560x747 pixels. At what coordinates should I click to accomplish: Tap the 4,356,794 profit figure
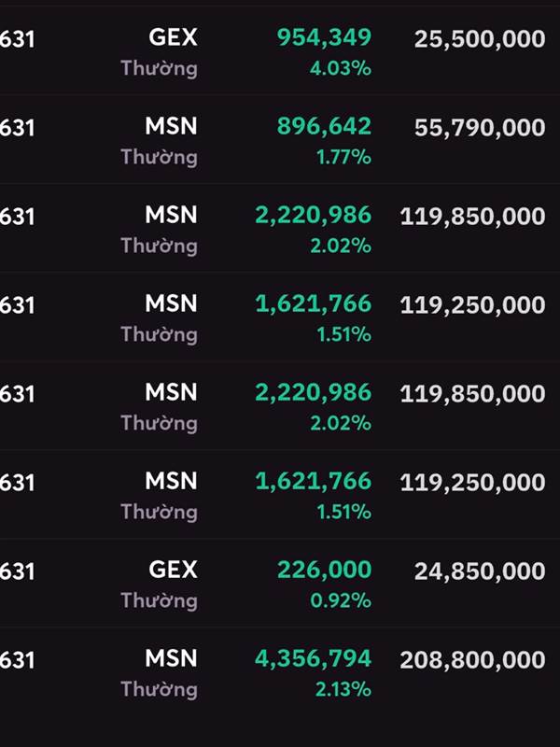tap(313, 659)
